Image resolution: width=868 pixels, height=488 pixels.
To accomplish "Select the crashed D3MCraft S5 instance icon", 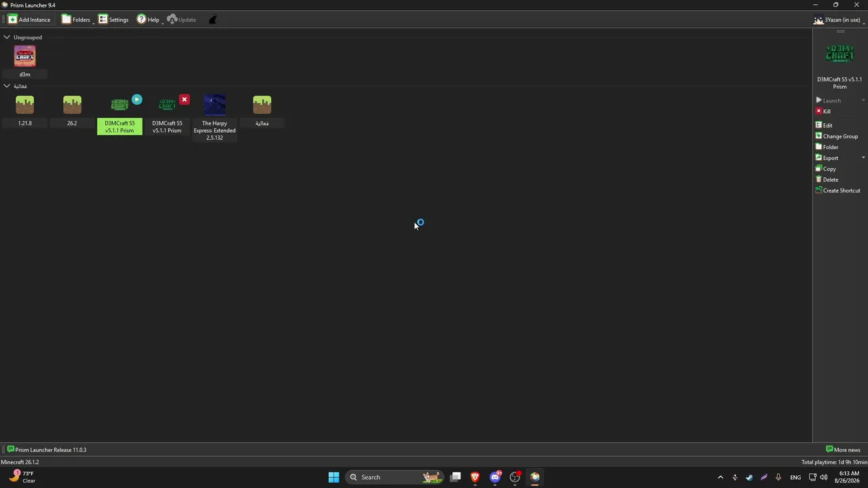I will coord(167,105).
